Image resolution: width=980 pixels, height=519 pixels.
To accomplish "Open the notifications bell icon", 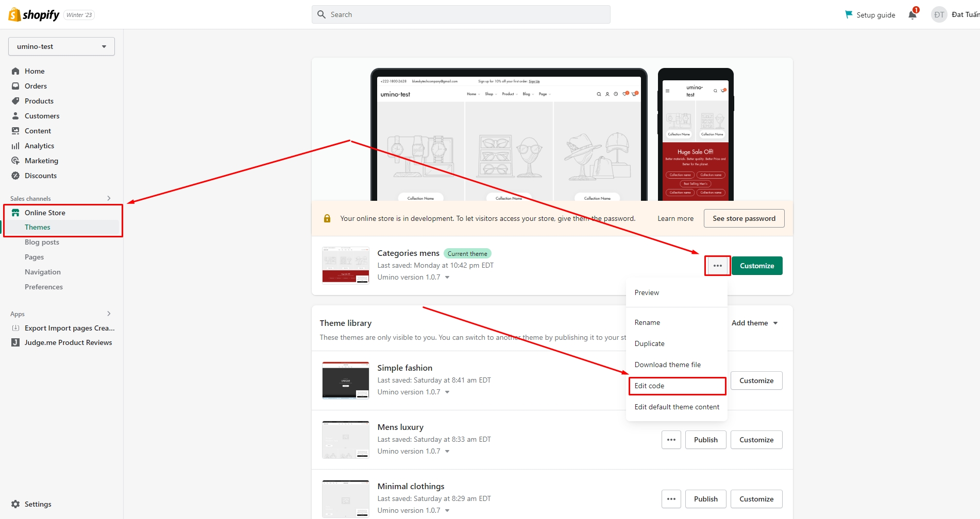I will (x=913, y=14).
